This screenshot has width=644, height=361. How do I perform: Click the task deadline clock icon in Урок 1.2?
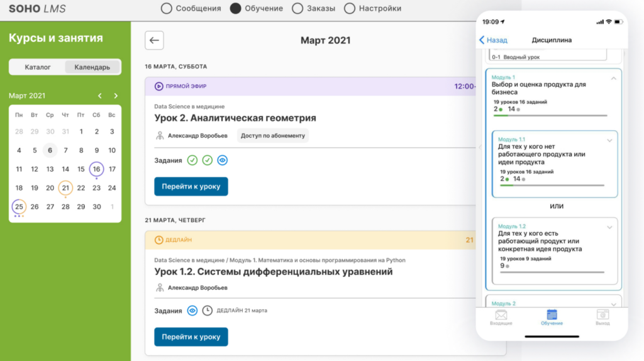point(208,311)
